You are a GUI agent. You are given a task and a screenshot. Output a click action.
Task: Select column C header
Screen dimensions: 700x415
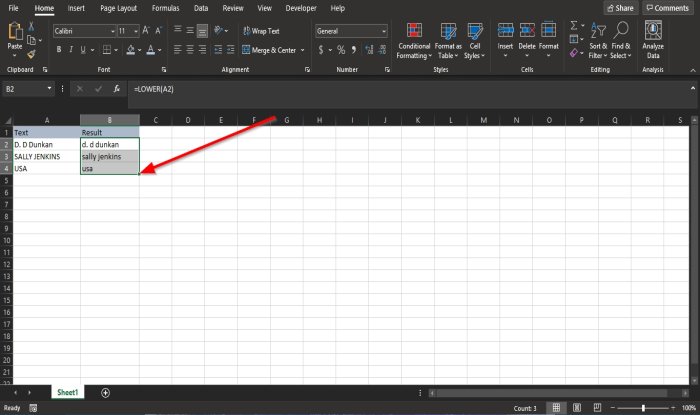[x=155, y=120]
